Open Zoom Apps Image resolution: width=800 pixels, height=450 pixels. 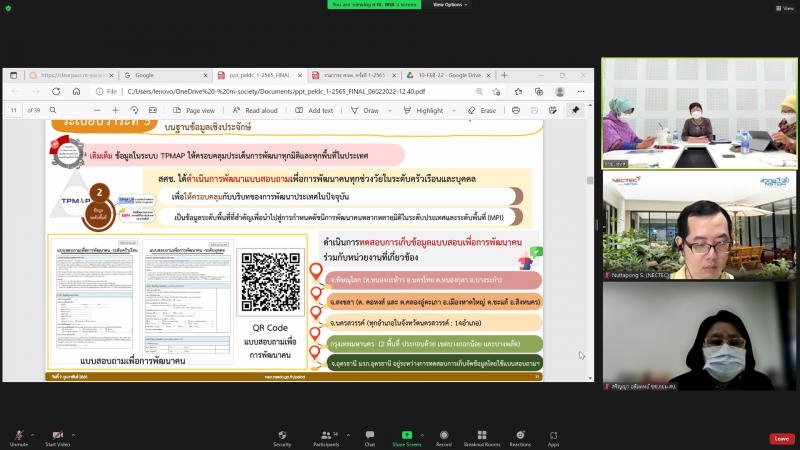pos(554,438)
